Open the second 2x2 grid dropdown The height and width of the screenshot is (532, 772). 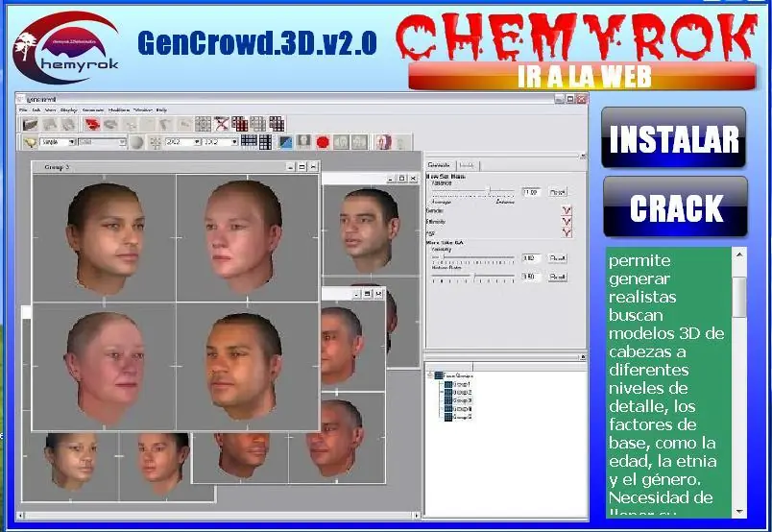tap(220, 142)
